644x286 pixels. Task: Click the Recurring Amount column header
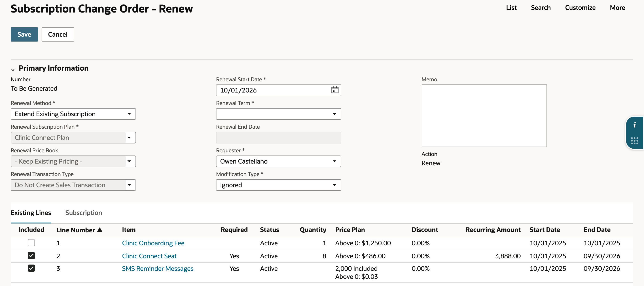pos(493,230)
